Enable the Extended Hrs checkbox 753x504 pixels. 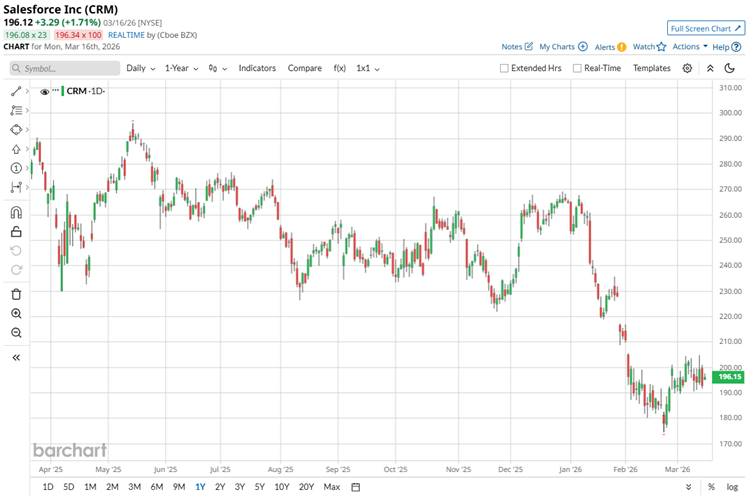(504, 68)
